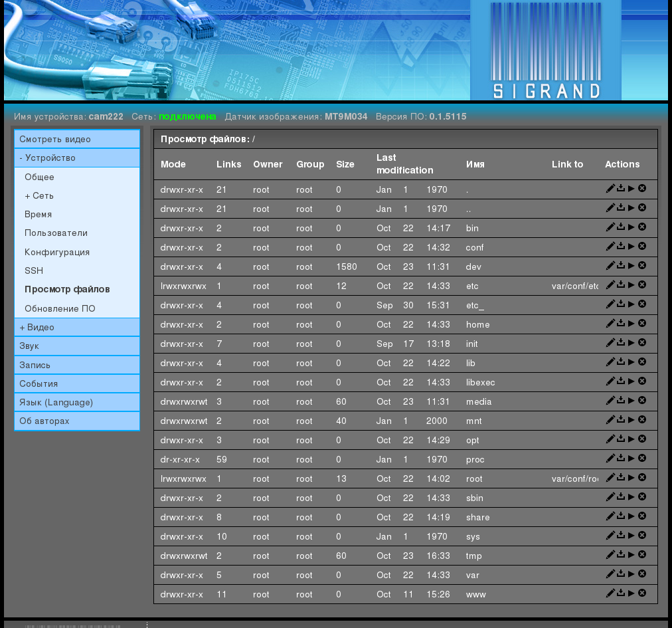
Task: Click the 'Имя' column header
Action: [475, 164]
